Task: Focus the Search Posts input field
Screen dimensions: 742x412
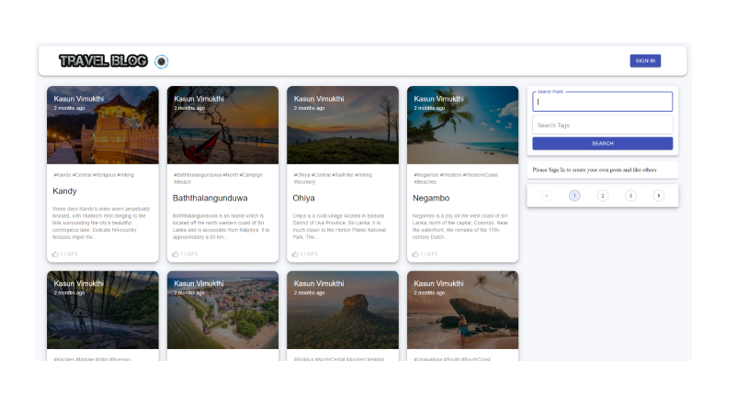Action: tap(602, 102)
